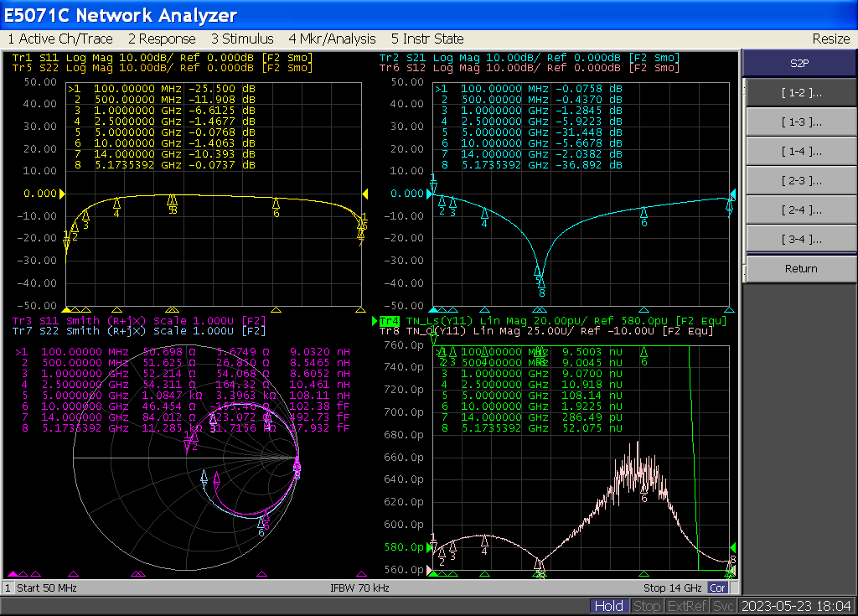Click the Stop status indicator
This screenshot has width=858, height=616.
click(646, 606)
